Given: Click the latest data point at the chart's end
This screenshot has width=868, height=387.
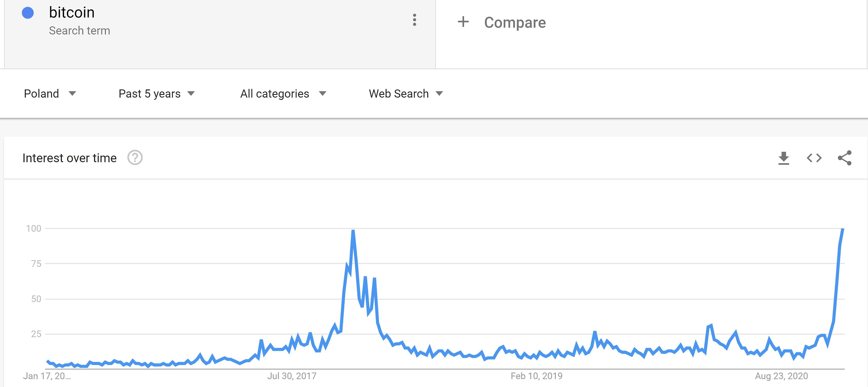Looking at the screenshot, I should [843, 230].
